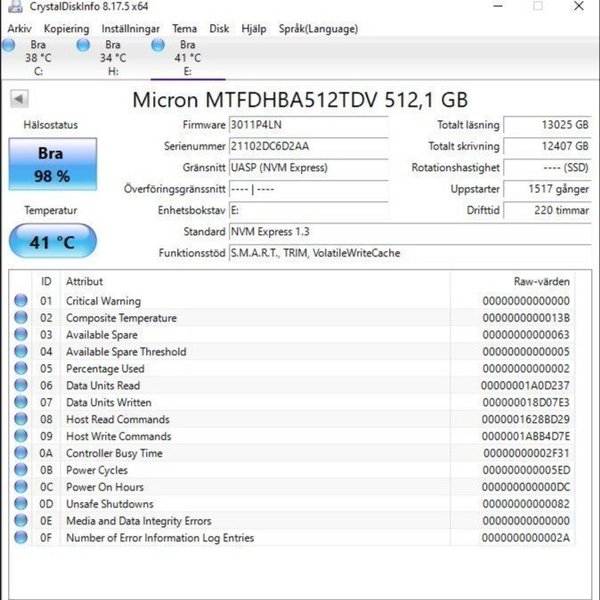Viewport: 600px width, 600px height.
Task: Click the status orb for Number of Error Information Log Entries
Action: coord(21,537)
